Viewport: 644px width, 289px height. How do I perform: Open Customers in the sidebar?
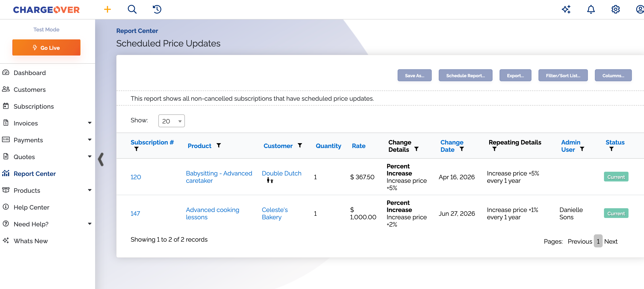click(29, 90)
